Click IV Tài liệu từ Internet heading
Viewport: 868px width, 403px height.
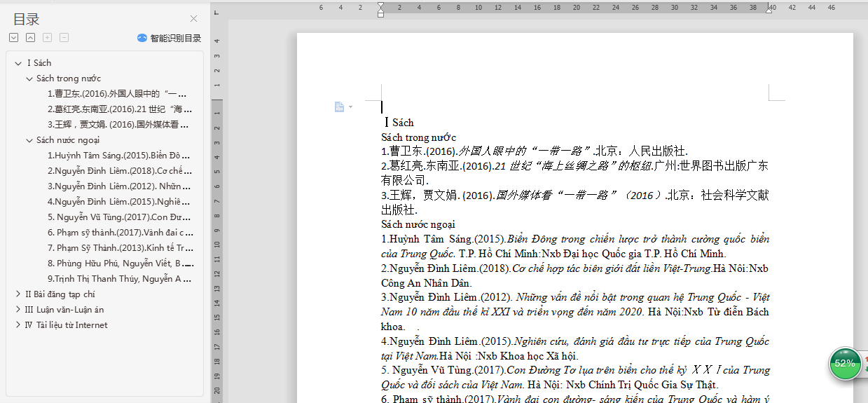67,325
